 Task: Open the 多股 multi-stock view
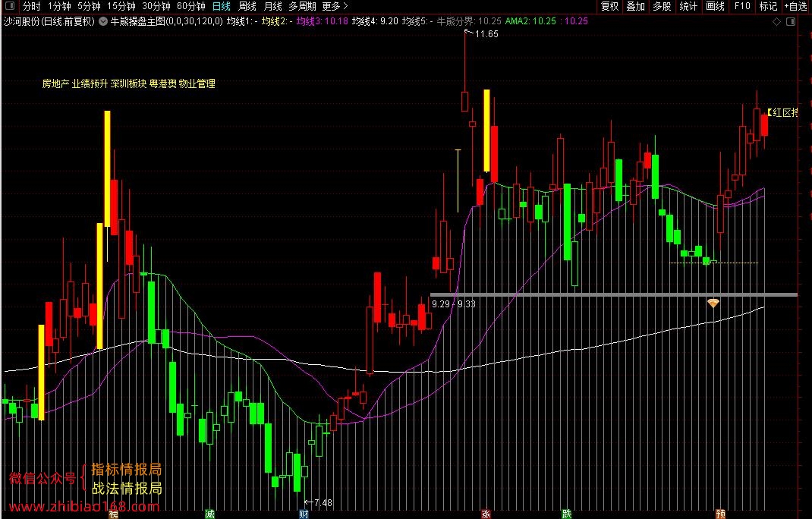tap(662, 6)
